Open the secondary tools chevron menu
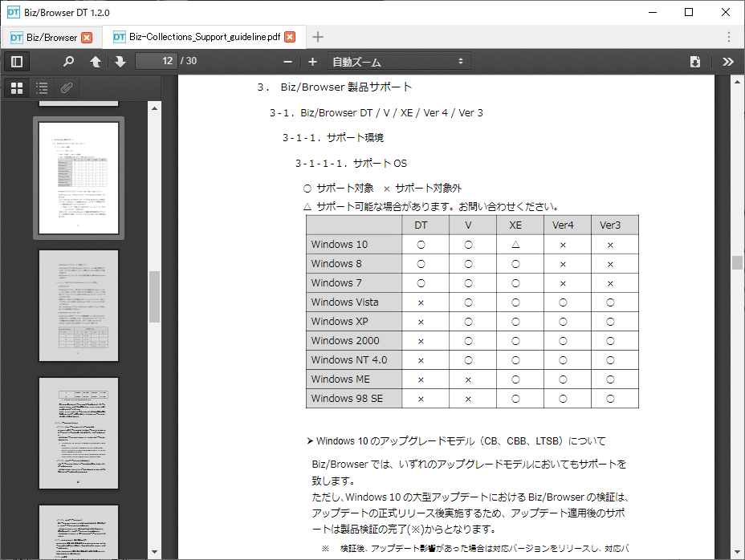Viewport: 745px width, 560px height. pos(728,62)
